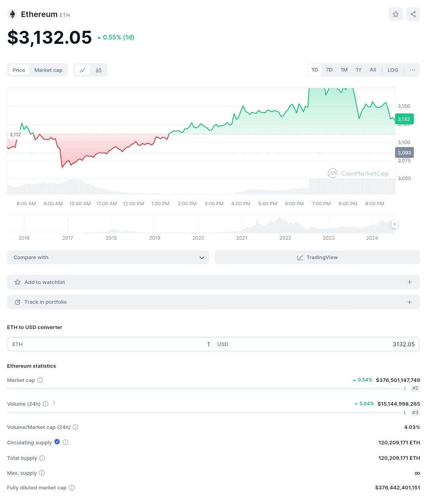
Task: Click Track in portfolio
Action: pyautogui.click(x=213, y=302)
